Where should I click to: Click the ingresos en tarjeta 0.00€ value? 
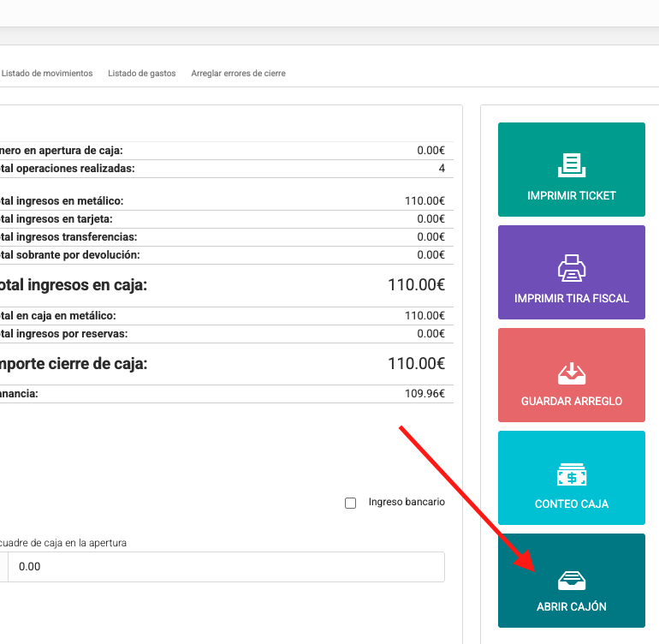pos(430,219)
